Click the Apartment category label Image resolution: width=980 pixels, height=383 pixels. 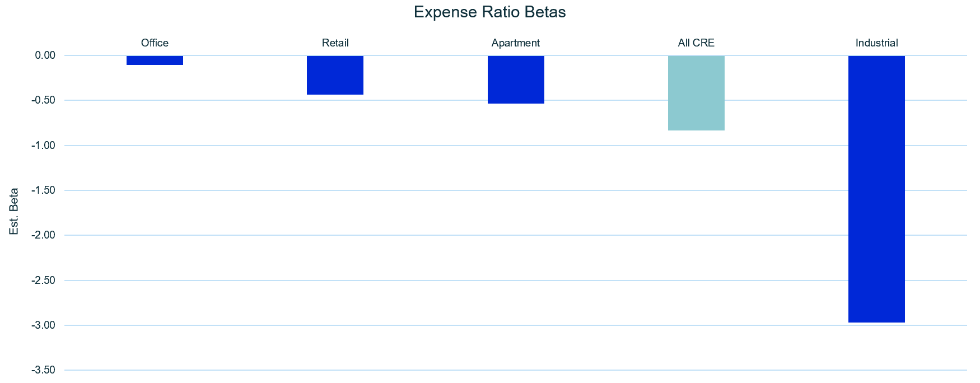(515, 43)
